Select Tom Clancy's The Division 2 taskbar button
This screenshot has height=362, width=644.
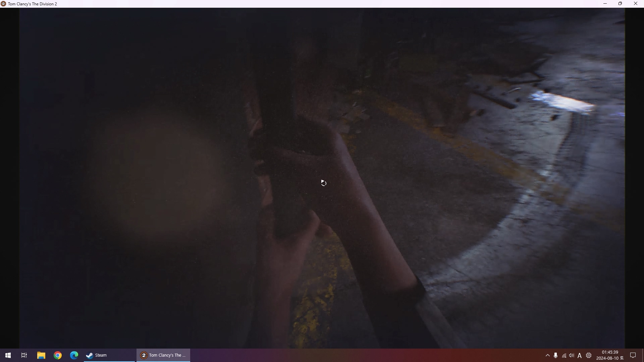coord(163,355)
